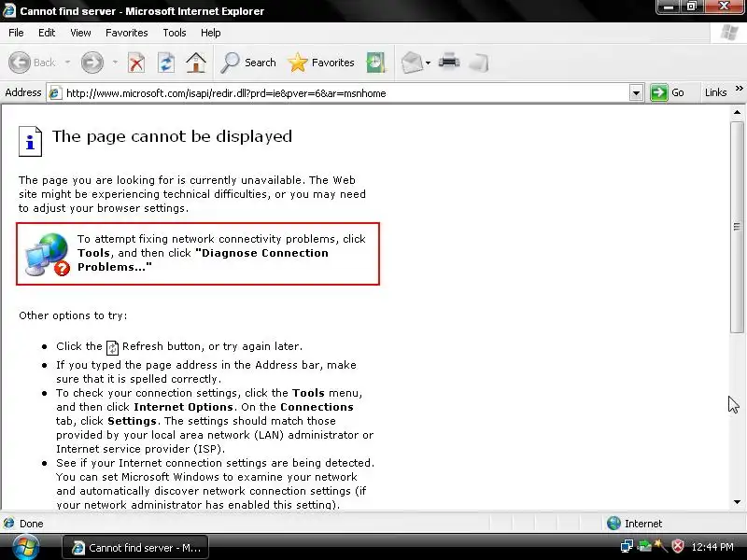
Task: Click the Mail envelope icon
Action: coord(412,63)
